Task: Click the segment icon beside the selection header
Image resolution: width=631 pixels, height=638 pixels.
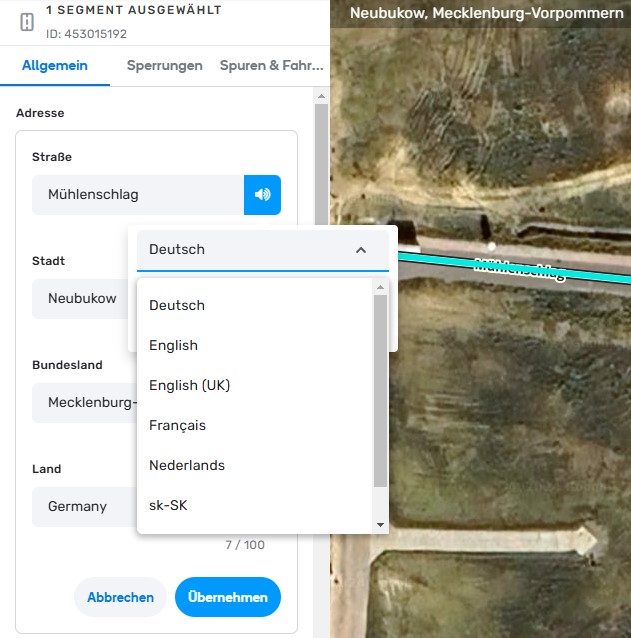Action: [x=26, y=22]
